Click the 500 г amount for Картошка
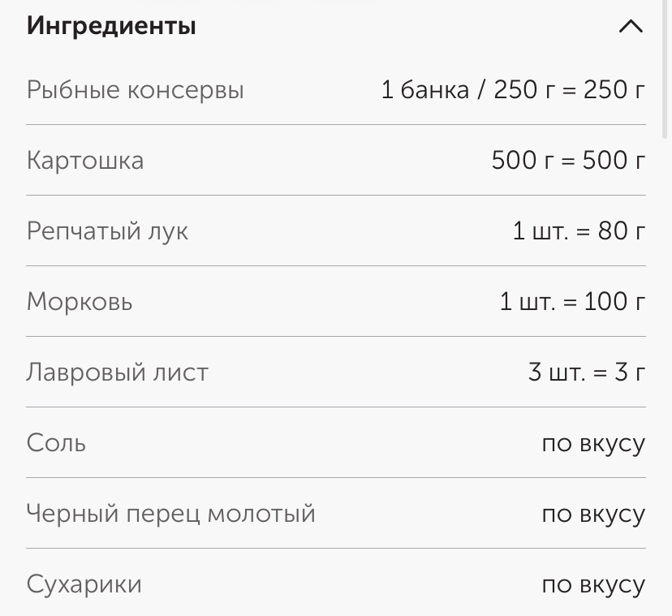Image resolution: width=672 pixels, height=616 pixels. 568,161
